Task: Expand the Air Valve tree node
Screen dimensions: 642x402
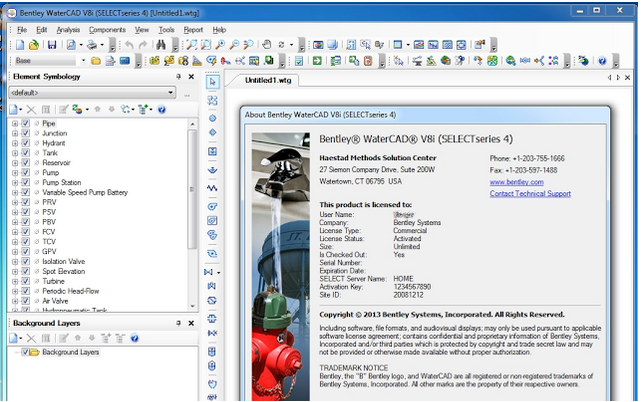Action: click(15, 301)
